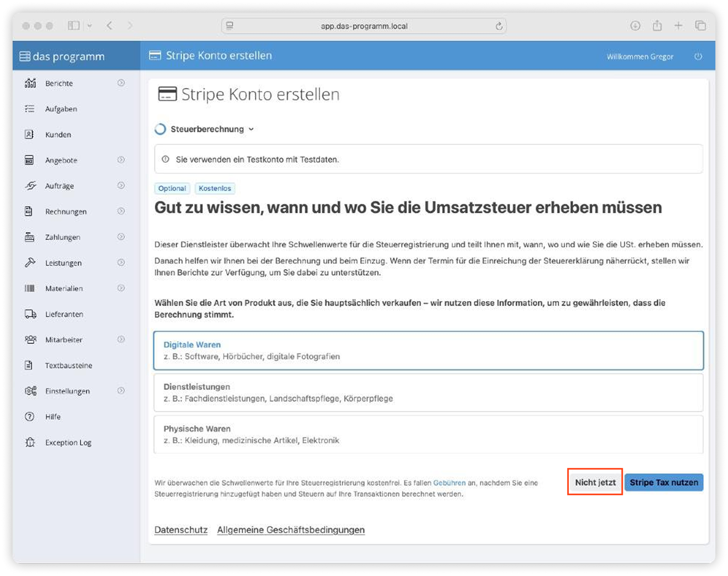The height and width of the screenshot is (576, 728).
Task: Expand the Rechnungen submenu arrow
Action: (121, 211)
